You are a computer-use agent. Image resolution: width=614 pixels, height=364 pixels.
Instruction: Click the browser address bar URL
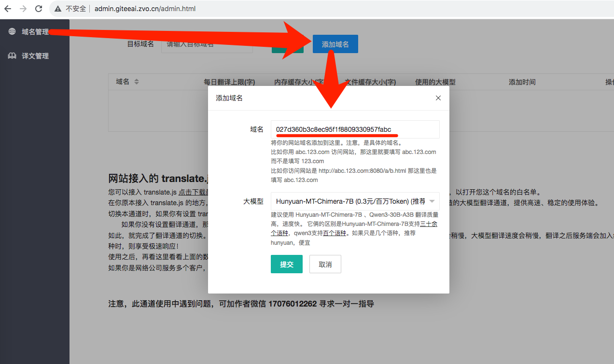point(145,9)
